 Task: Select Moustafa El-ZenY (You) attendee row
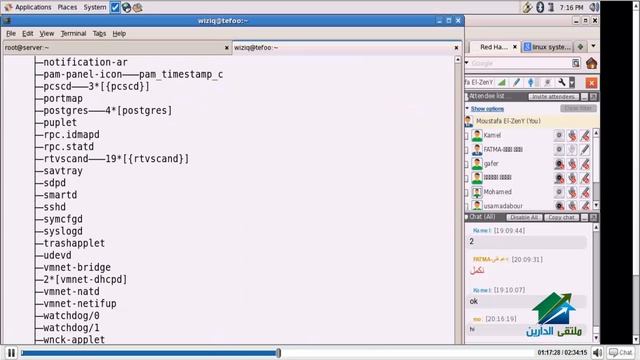(531, 121)
